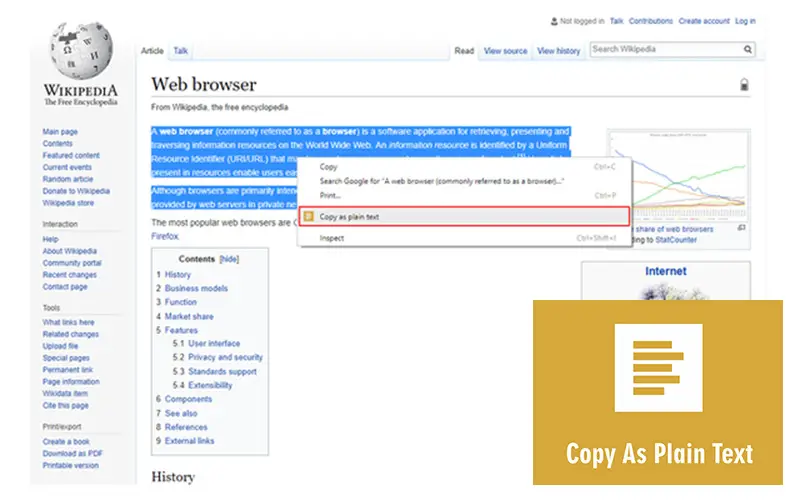Click the not-logged-in user icon
Screen dimensions: 800x500
554,21
